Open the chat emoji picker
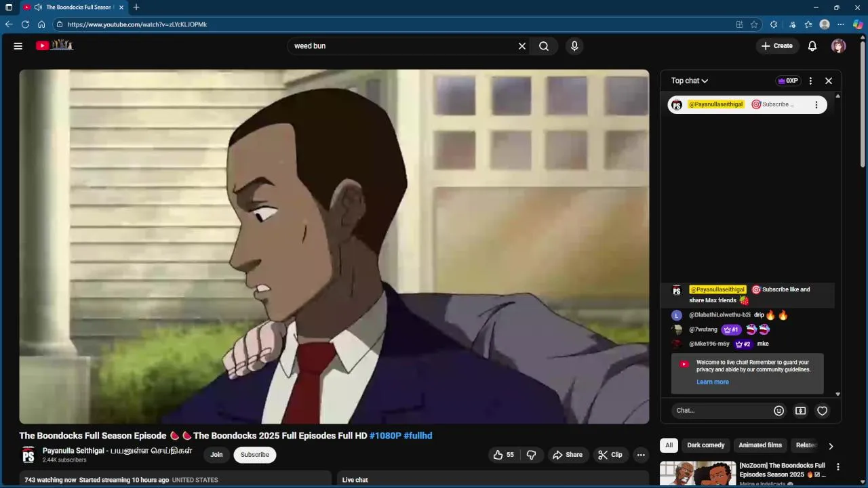Screen dimensions: 868x488 [779, 410]
